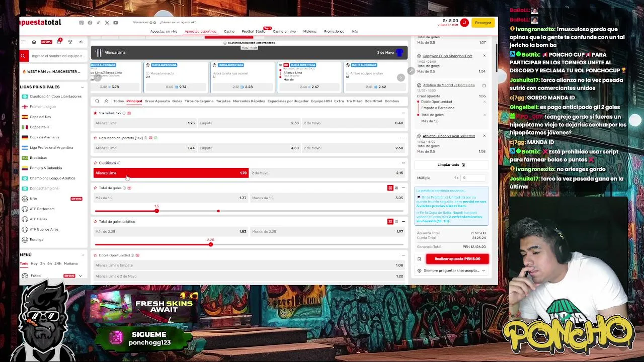This screenshot has width=644, height=362.
Task: Expand the Fútbol sport dropdown
Action: pyautogui.click(x=80, y=276)
